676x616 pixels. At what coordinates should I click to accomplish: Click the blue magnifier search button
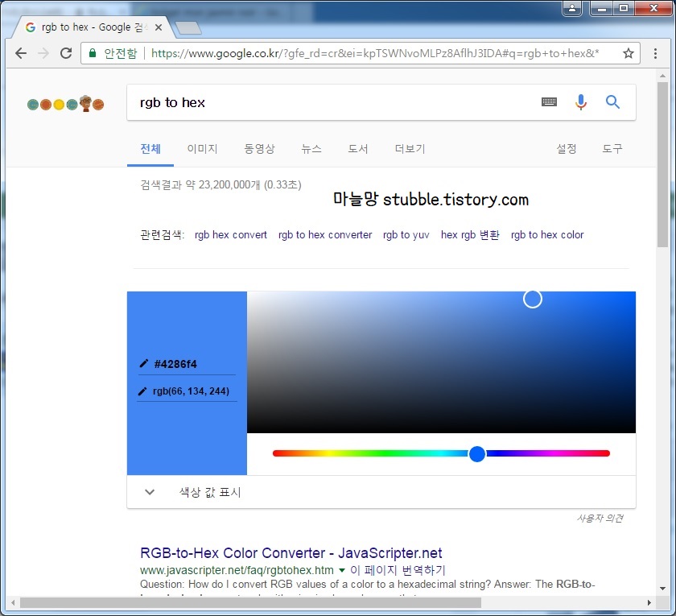coord(612,102)
